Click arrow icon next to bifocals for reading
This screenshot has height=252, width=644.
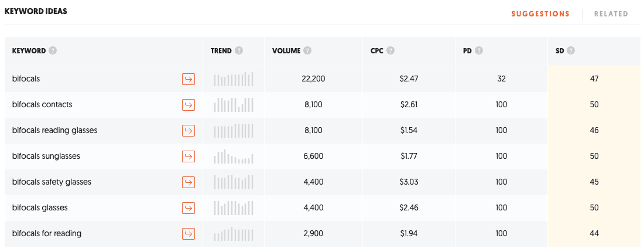tap(189, 234)
